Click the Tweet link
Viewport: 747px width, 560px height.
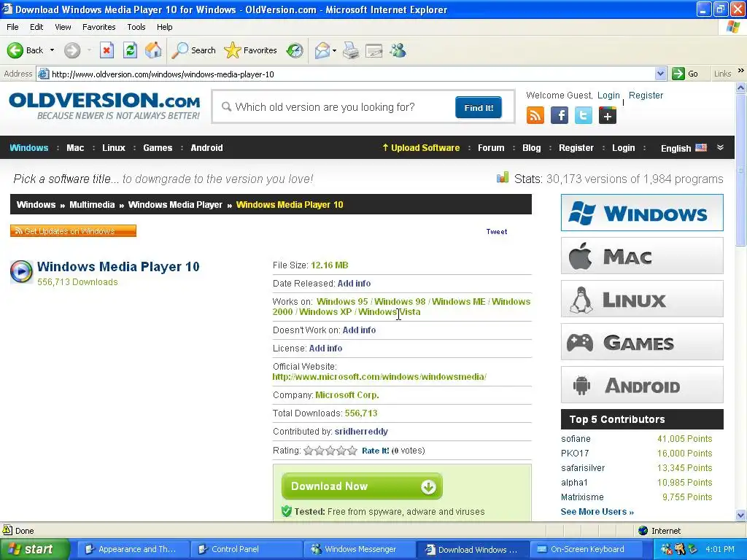pyautogui.click(x=496, y=231)
